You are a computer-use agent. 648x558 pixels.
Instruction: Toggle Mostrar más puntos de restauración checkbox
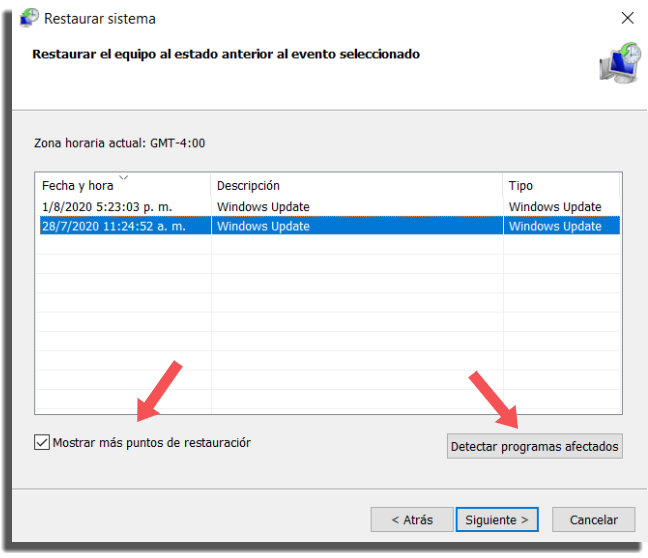[x=42, y=442]
